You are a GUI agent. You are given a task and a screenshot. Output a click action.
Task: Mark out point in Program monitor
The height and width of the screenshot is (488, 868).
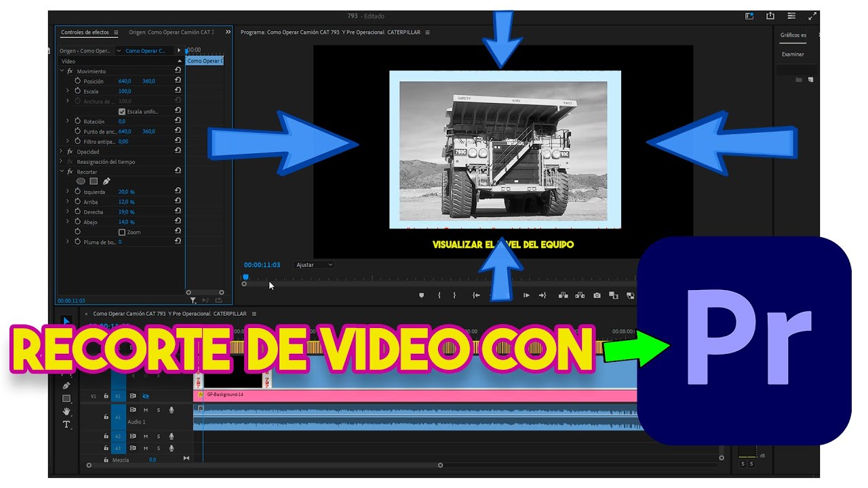pos(454,296)
